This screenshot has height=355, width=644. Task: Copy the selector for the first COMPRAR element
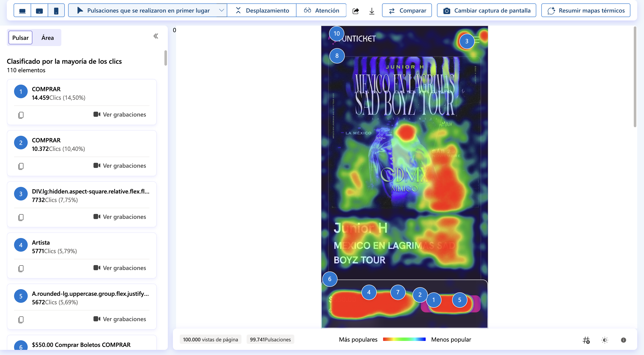[x=21, y=115]
